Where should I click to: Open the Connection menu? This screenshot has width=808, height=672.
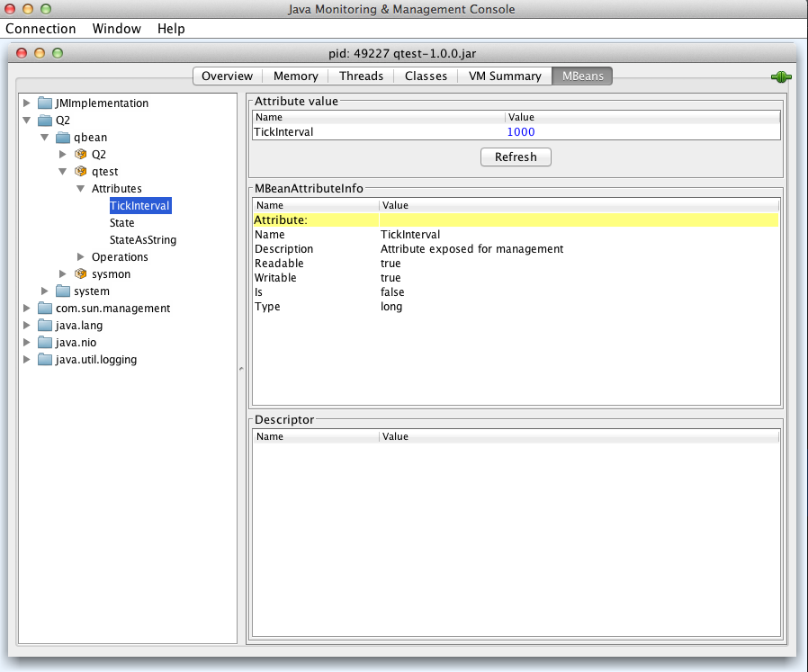[40, 29]
